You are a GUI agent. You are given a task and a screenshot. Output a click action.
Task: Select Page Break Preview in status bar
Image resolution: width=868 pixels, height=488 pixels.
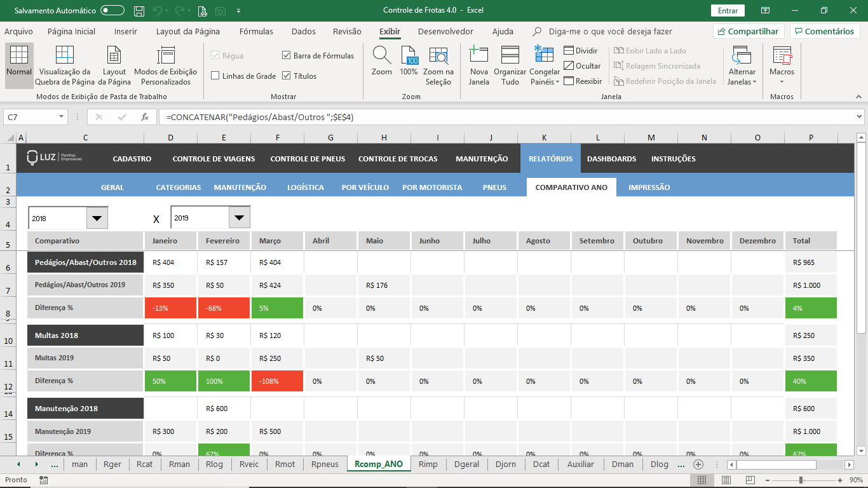tap(750, 480)
